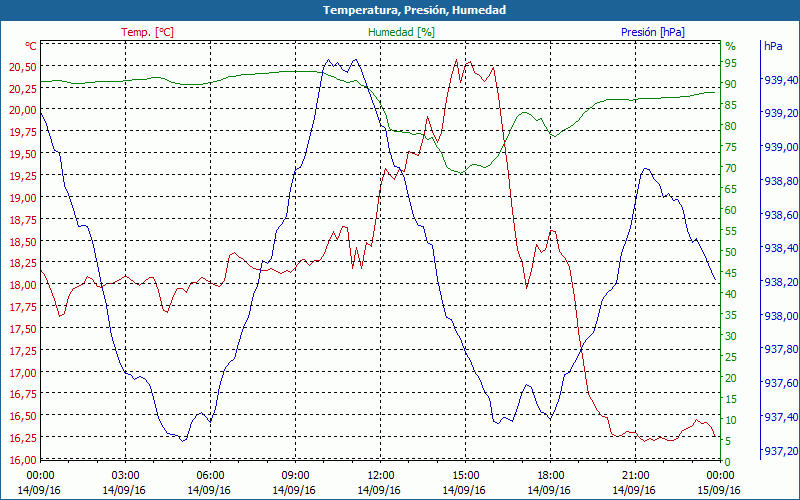Click the 19,50 temperature axis value

coord(23,154)
